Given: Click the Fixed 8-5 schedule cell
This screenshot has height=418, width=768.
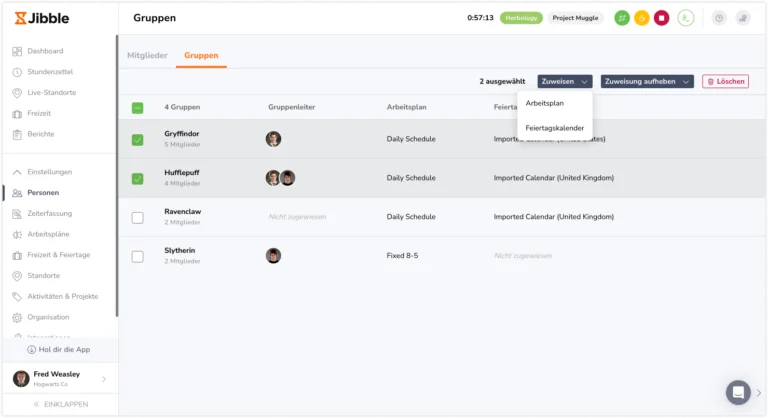Looking at the screenshot, I should point(402,256).
